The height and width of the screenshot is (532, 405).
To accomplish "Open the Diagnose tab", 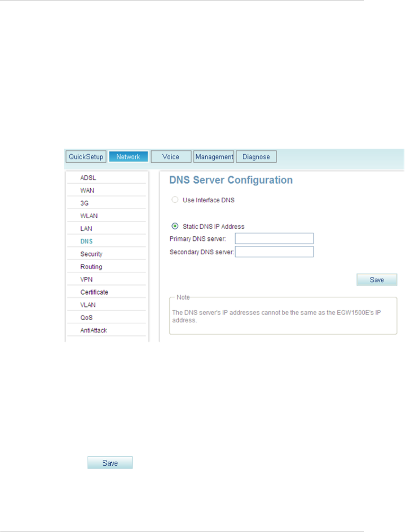I will [256, 157].
